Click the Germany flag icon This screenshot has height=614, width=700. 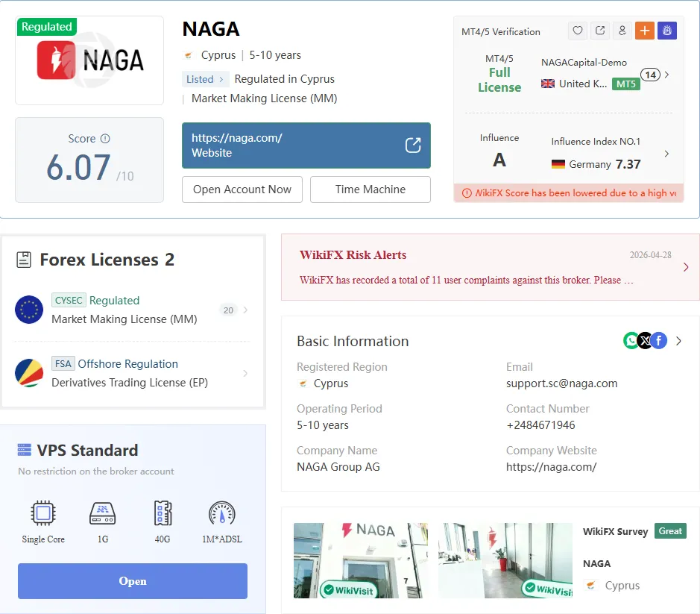pyautogui.click(x=558, y=164)
